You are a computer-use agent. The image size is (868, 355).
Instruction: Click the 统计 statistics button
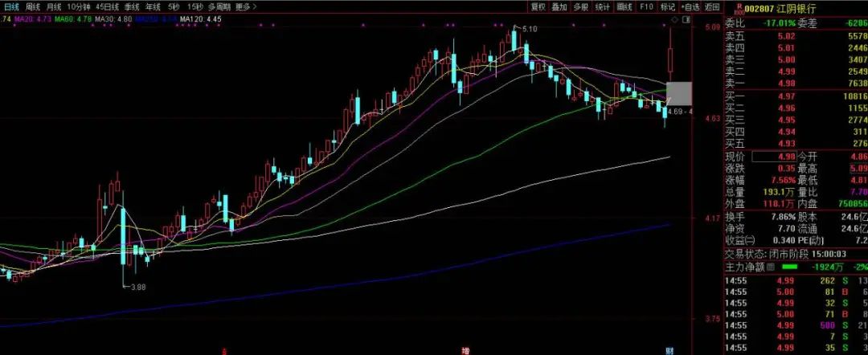tap(602, 7)
